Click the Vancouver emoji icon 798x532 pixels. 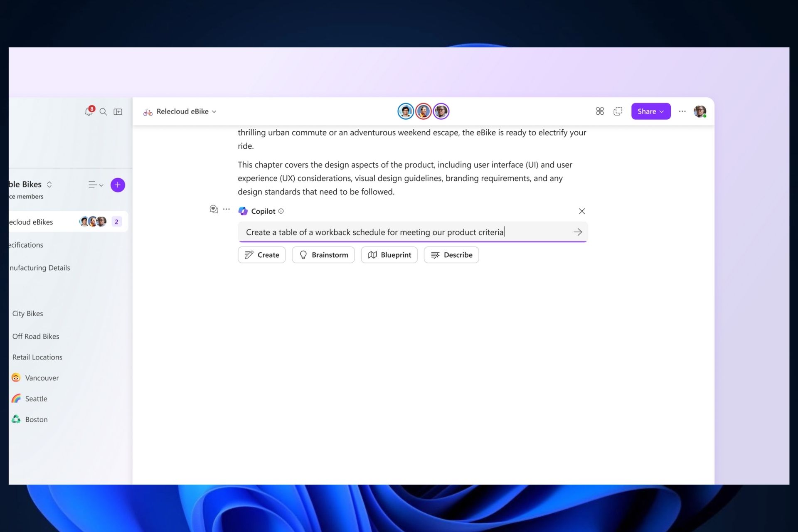coord(16,377)
